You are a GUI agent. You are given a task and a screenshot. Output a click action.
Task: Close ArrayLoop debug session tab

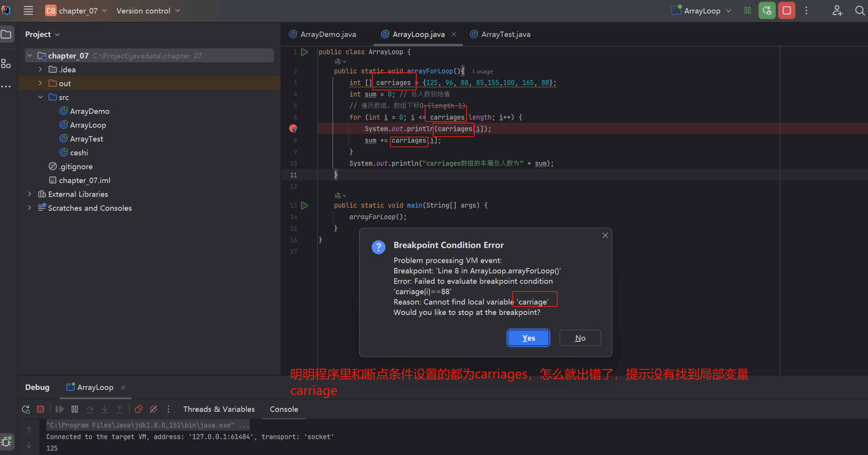coord(123,387)
